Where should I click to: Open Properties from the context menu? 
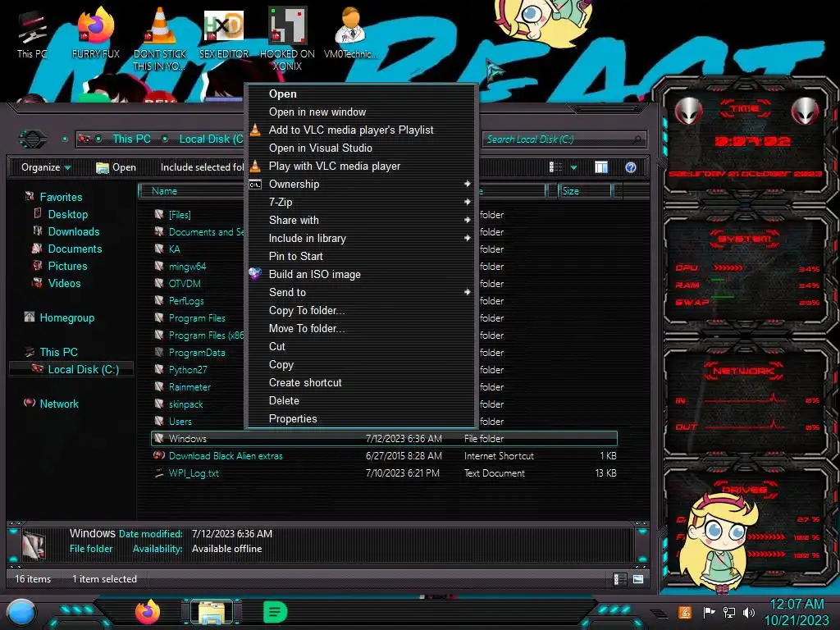pyautogui.click(x=361, y=418)
